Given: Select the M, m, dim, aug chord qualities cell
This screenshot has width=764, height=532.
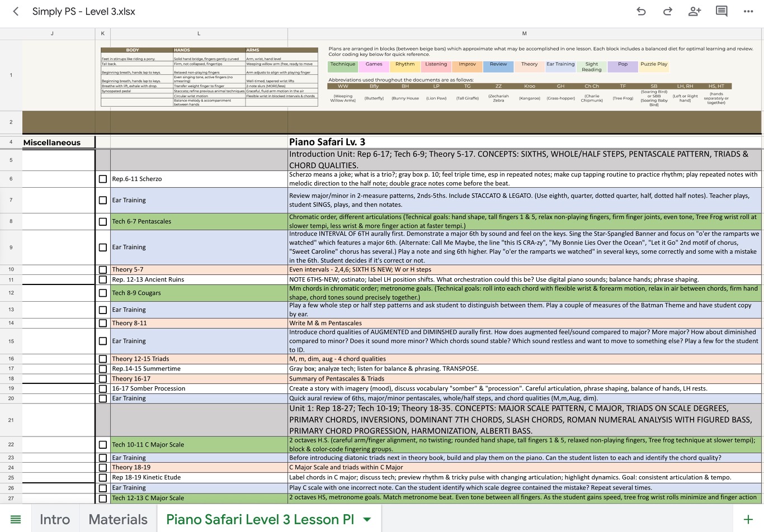Looking at the screenshot, I should pos(525,359).
